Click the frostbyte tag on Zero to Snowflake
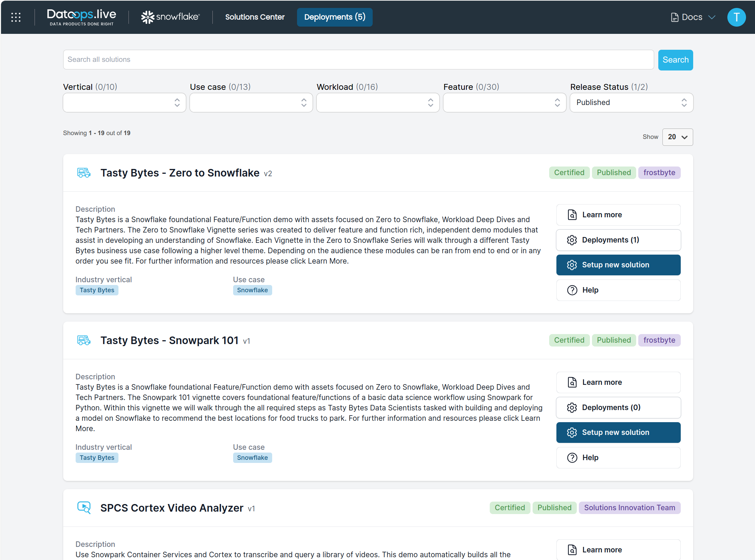The image size is (755, 560). pos(659,173)
